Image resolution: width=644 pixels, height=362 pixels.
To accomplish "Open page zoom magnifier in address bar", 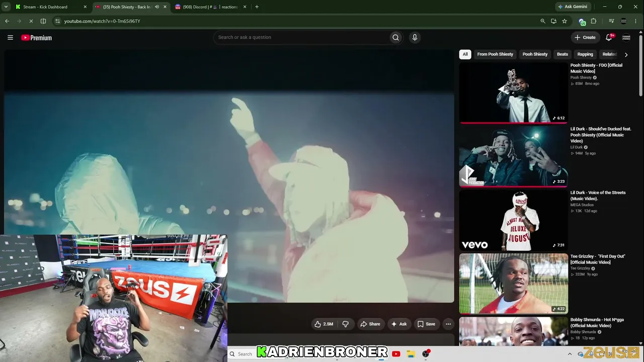I will point(542,21).
